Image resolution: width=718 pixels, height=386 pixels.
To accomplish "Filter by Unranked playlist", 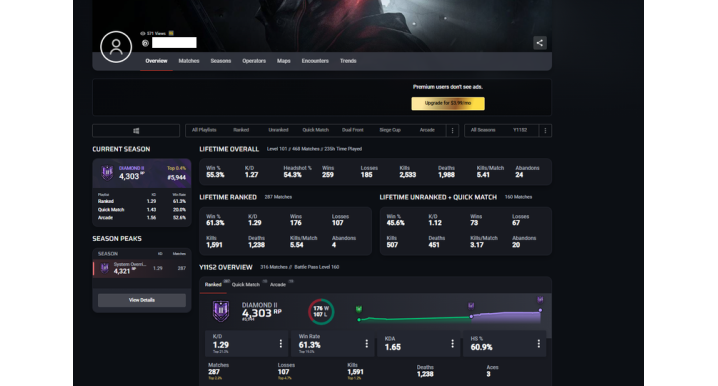I will pos(278,130).
